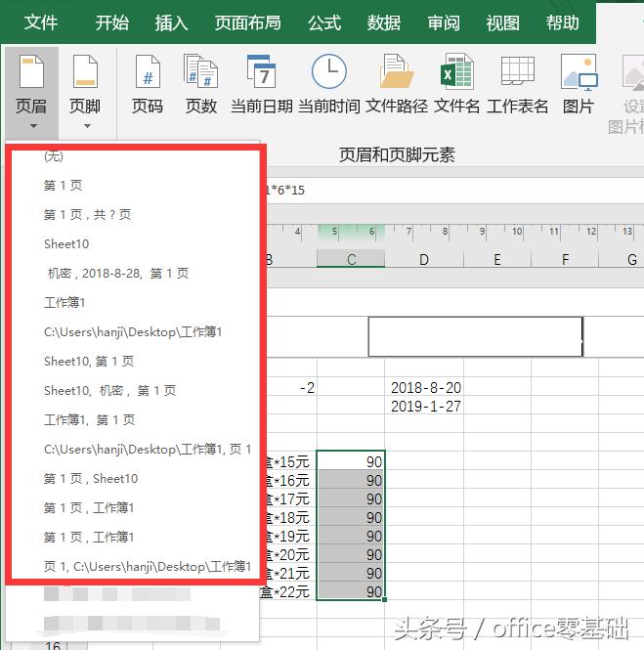Select column G header

[x=622, y=259]
